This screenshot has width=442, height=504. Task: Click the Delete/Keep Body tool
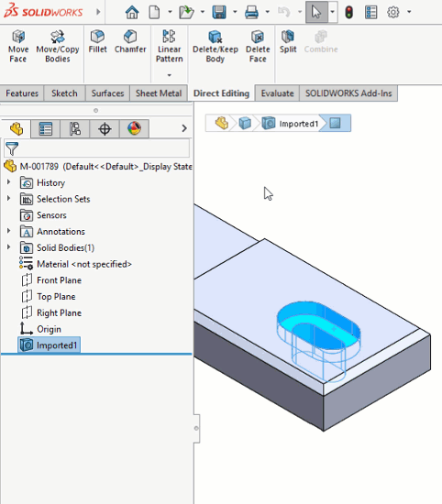pyautogui.click(x=215, y=47)
